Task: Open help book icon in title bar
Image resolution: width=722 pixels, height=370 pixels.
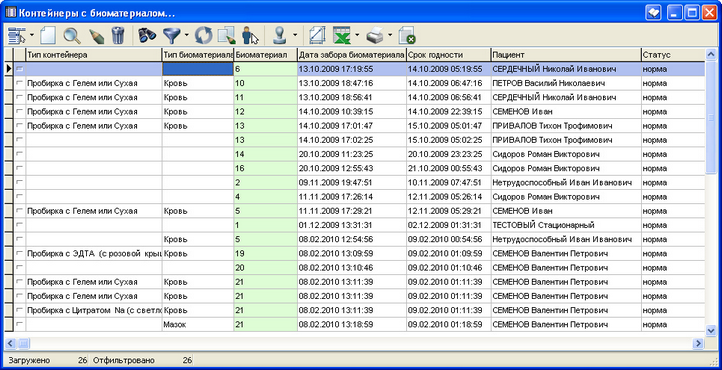Action: coord(653,12)
